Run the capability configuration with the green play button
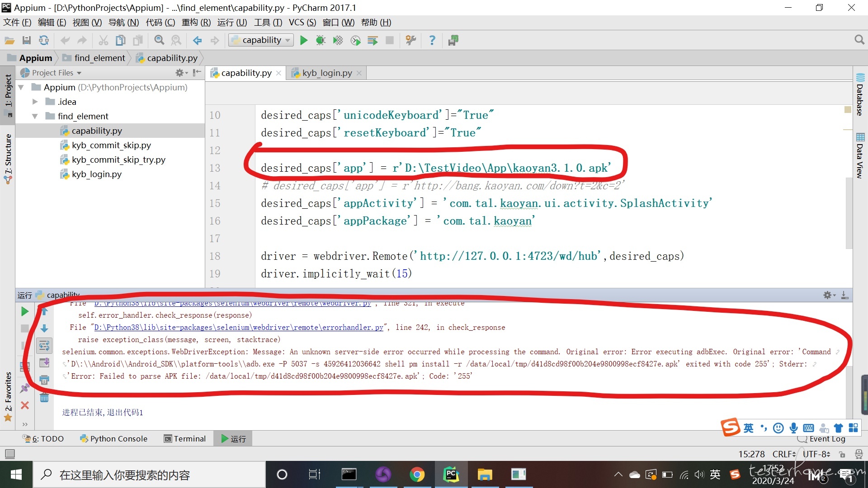The width and height of the screenshot is (868, 488). pyautogui.click(x=304, y=41)
